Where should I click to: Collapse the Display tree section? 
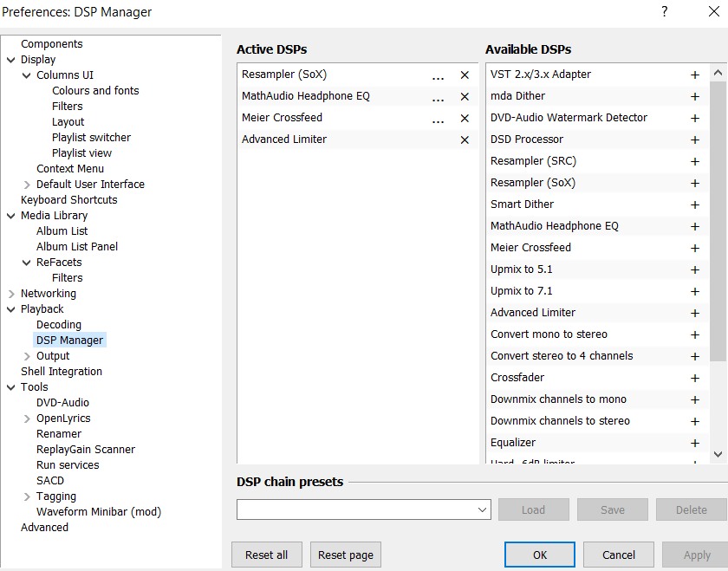(11, 60)
